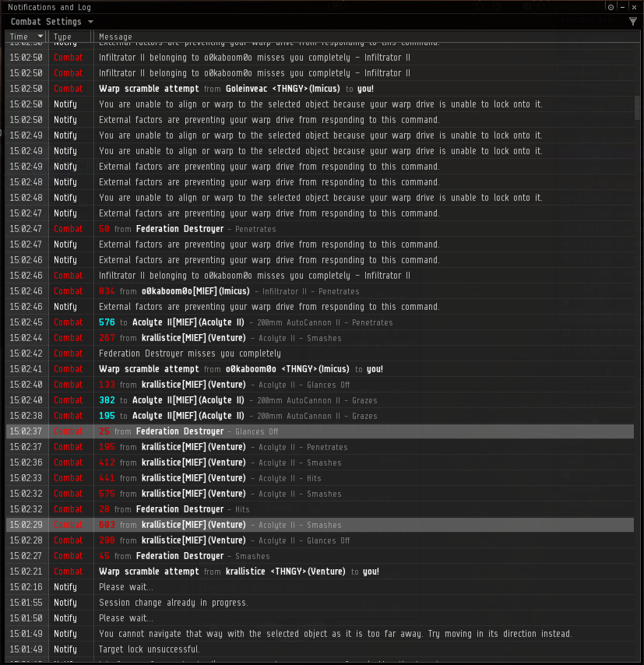Select the 15:01:50 'Please wait...' notification
This screenshot has width=644, height=665.
click(320, 618)
